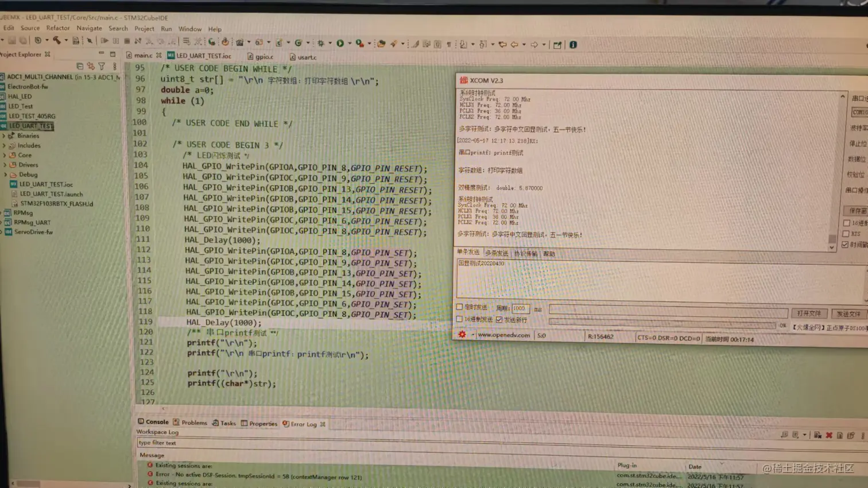
Task: Expand the Core folder node
Action: 5,156
